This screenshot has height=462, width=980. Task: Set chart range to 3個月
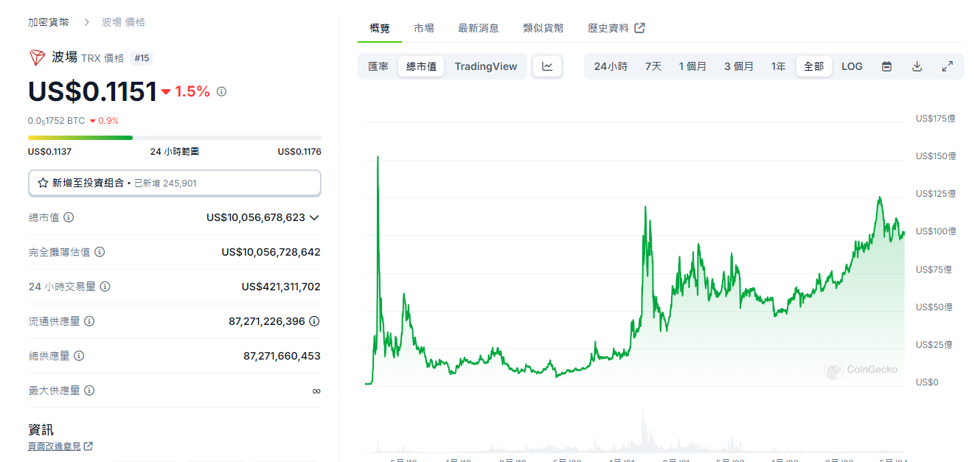[739, 66]
